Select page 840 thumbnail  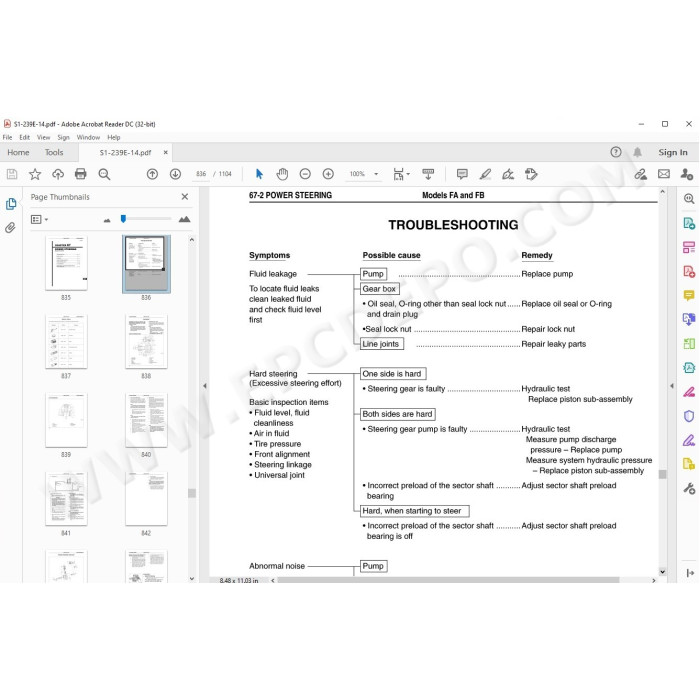point(146,420)
